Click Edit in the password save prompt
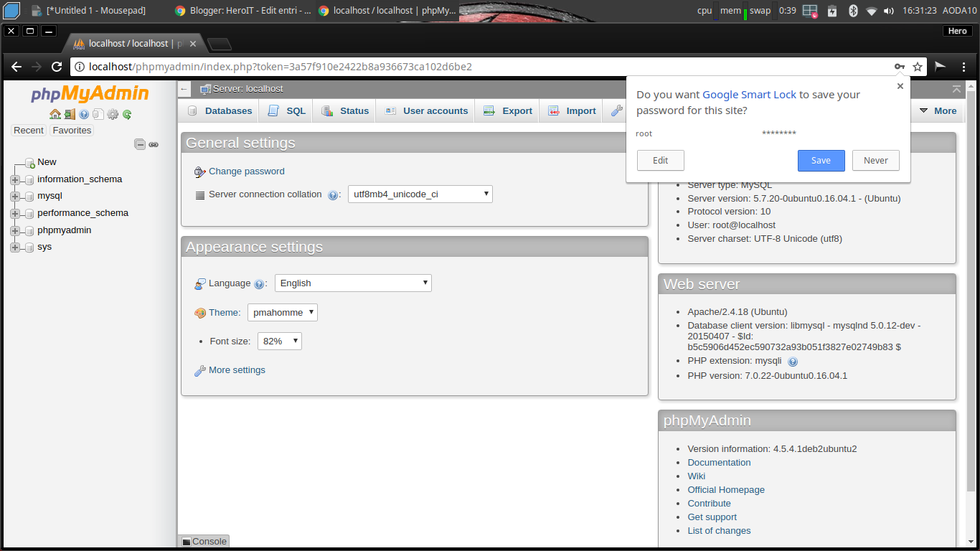 pyautogui.click(x=661, y=161)
